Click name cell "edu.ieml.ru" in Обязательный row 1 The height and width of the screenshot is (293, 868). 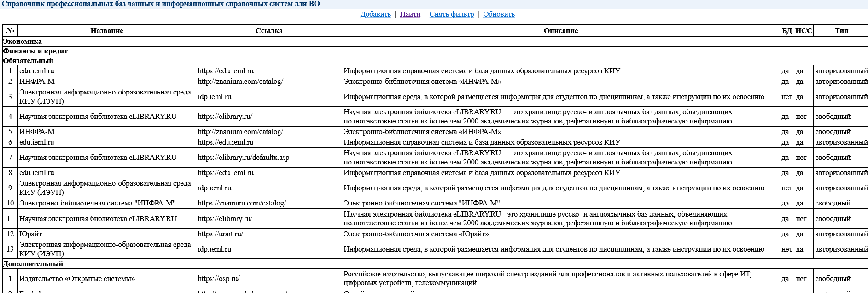pos(107,71)
